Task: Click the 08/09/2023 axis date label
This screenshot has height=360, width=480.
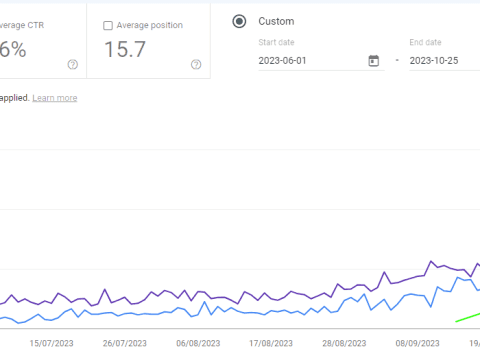Action: click(x=417, y=343)
